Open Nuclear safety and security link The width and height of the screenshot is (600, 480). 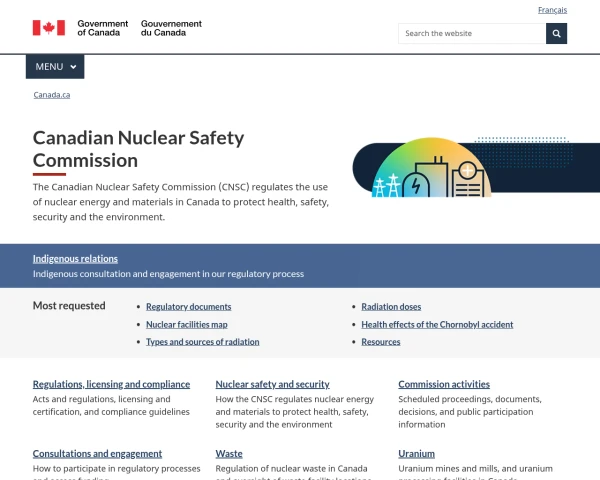point(272,384)
